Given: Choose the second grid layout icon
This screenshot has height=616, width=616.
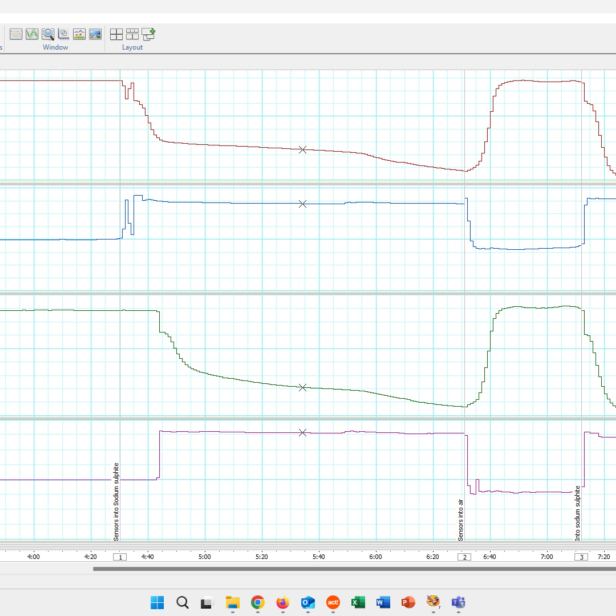Looking at the screenshot, I should pyautogui.click(x=132, y=34).
